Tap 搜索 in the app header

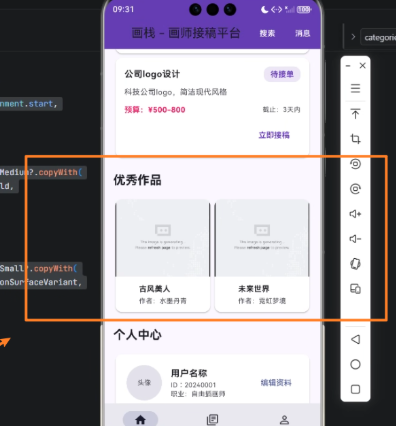[x=267, y=33]
